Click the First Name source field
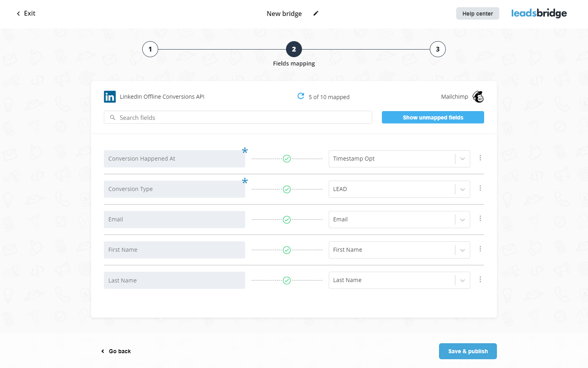This screenshot has height=368, width=588. pyautogui.click(x=175, y=250)
